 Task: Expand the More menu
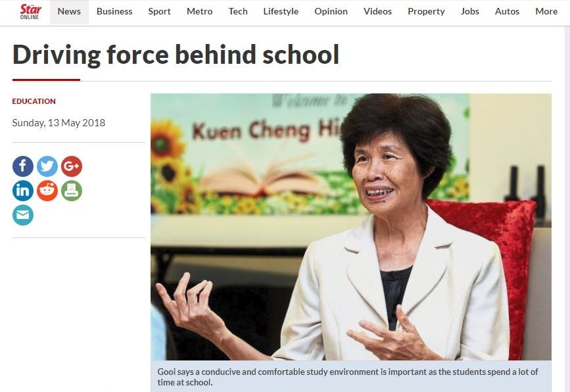coord(546,12)
